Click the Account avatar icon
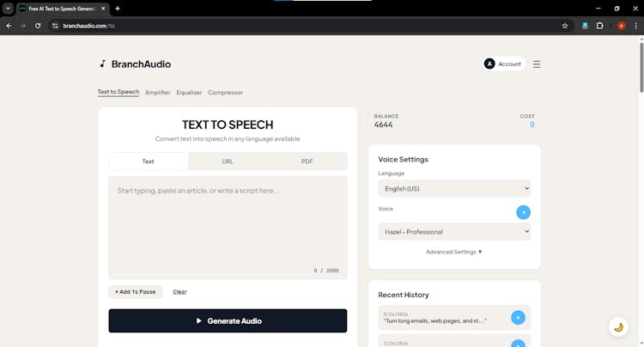 (489, 64)
